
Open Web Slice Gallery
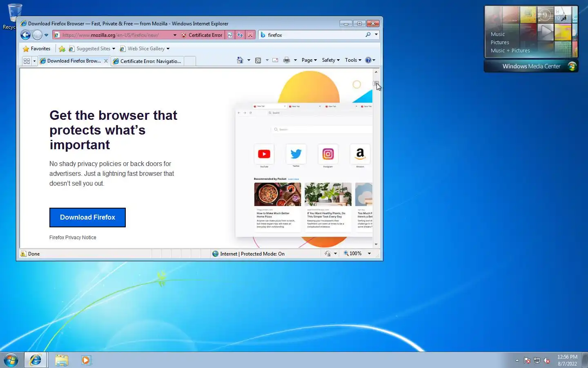(145, 49)
